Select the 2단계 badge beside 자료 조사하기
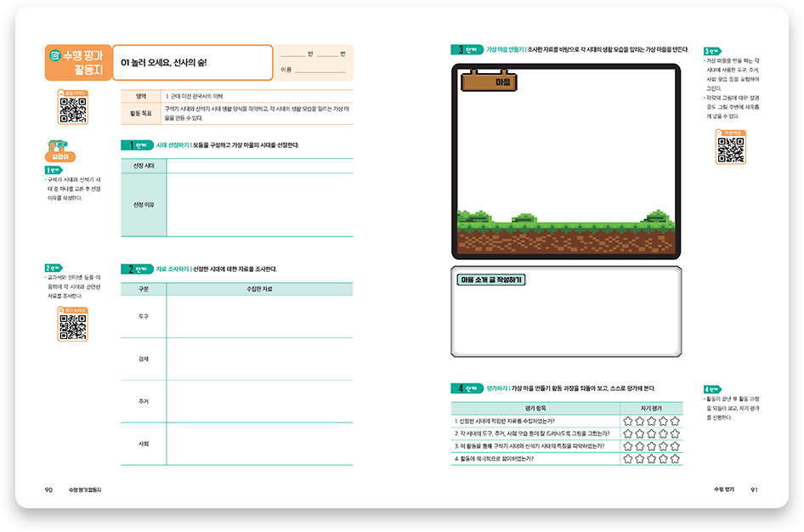Viewport: 804px width, 532px height. click(137, 269)
